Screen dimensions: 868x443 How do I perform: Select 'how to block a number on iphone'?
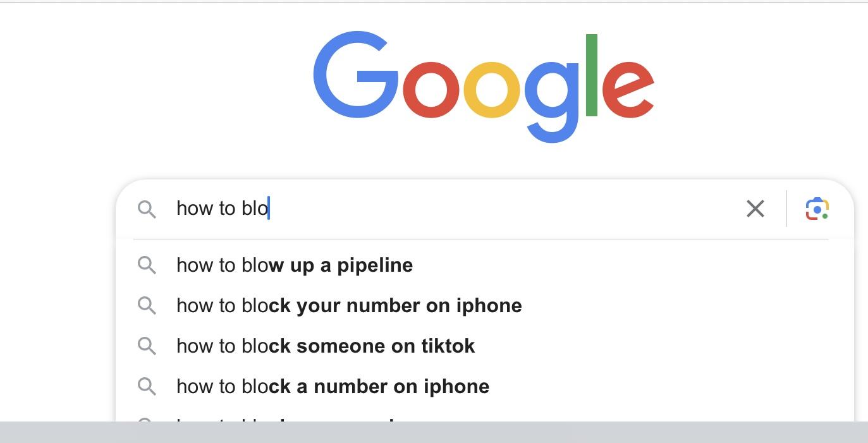pos(484,387)
